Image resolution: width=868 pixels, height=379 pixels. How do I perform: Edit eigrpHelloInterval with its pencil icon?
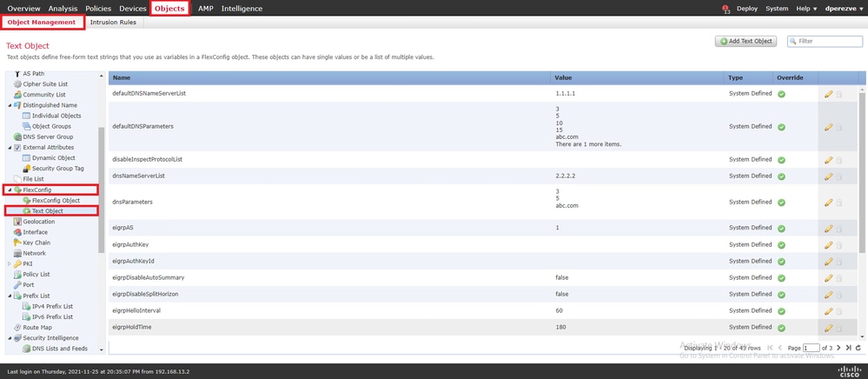click(x=828, y=311)
